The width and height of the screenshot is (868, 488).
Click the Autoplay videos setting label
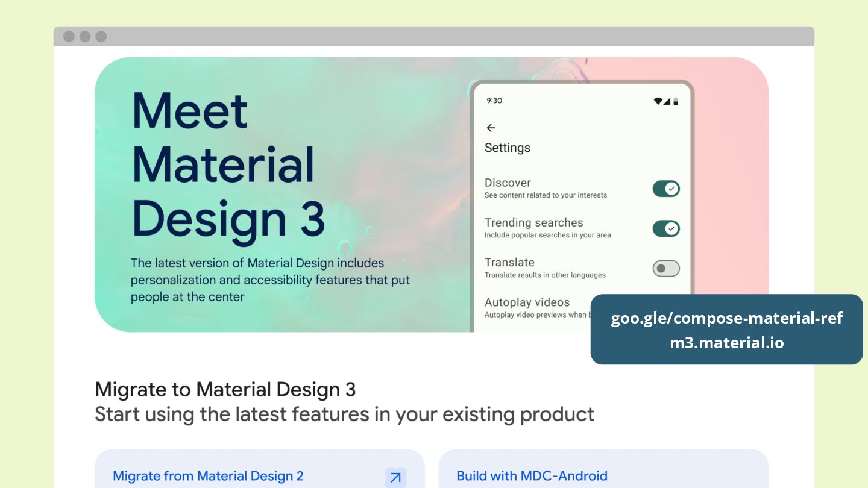527,302
